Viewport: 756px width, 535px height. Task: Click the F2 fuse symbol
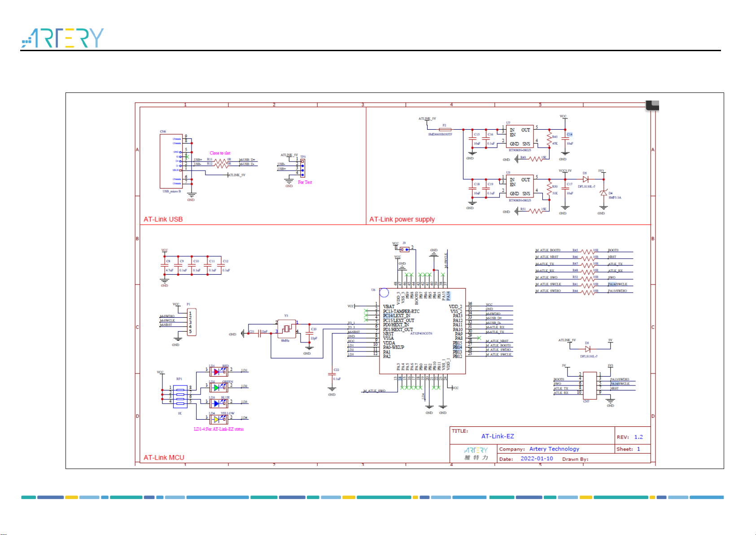[445, 129]
